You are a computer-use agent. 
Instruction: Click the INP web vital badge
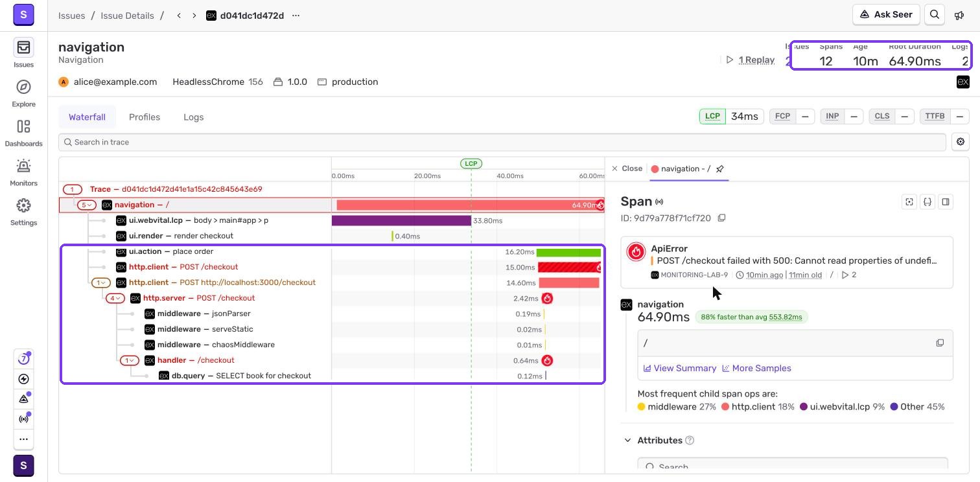(832, 116)
